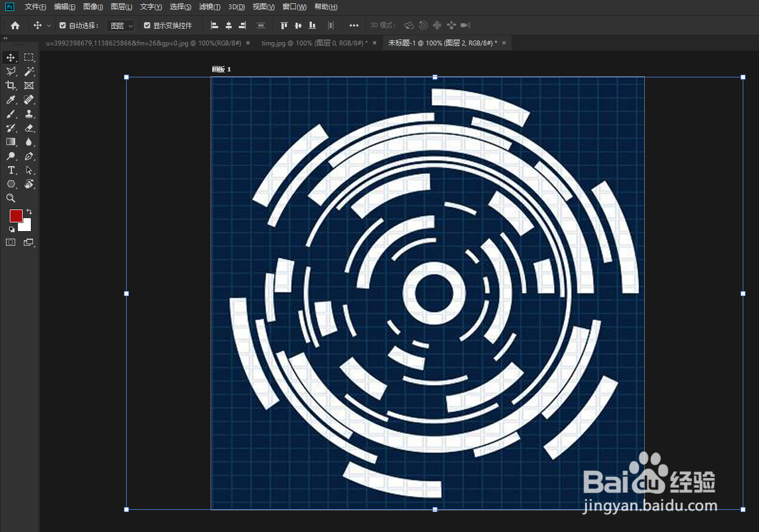759x532 pixels.
Task: Click the 3D slide camera icon
Action: click(x=452, y=25)
